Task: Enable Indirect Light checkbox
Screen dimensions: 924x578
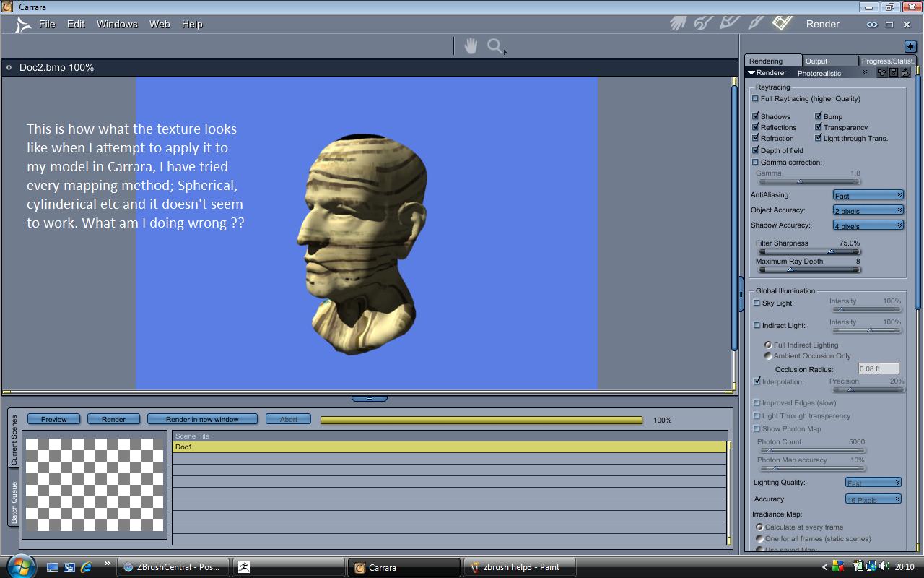Action: click(757, 325)
